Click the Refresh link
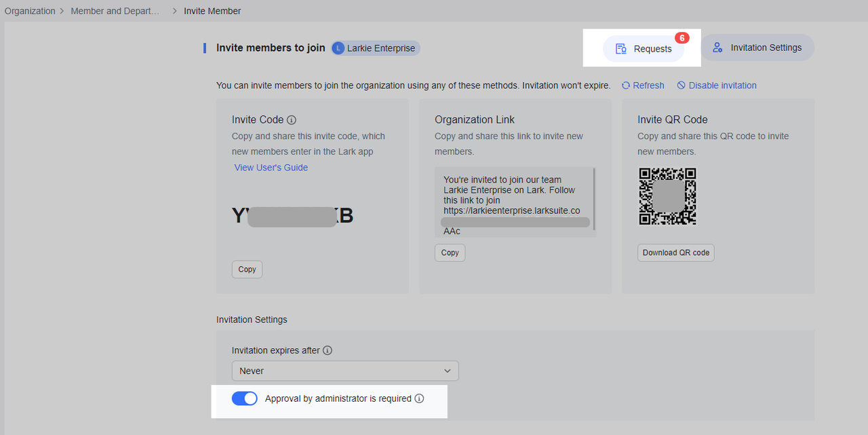Image resolution: width=868 pixels, height=435 pixels. pyautogui.click(x=643, y=86)
